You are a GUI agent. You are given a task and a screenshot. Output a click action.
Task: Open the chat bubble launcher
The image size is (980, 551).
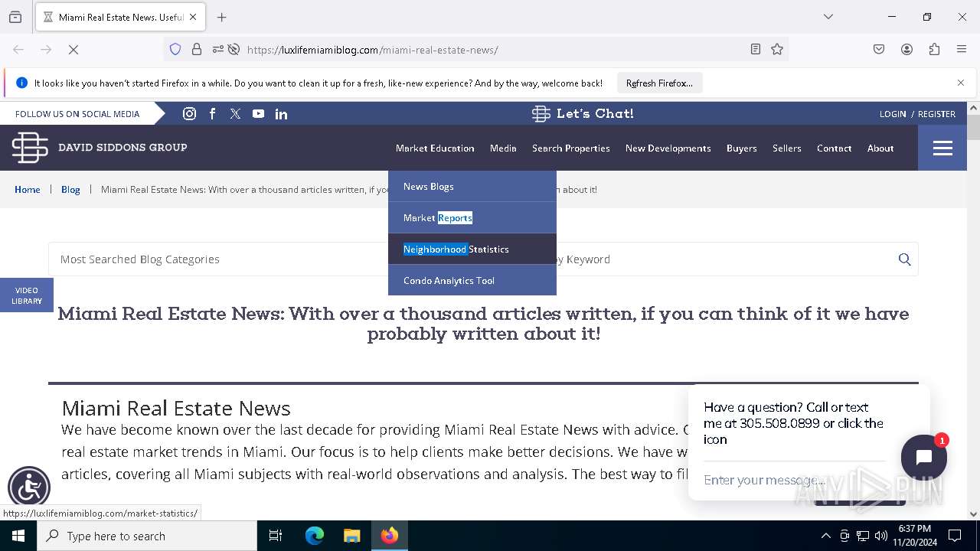[x=923, y=457]
